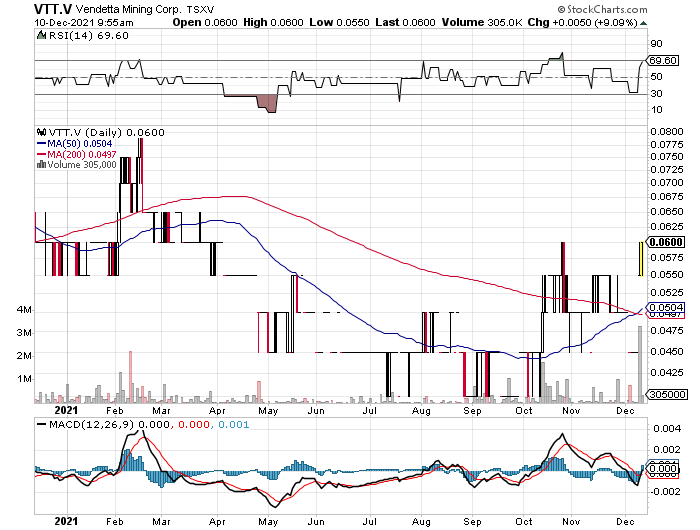The image size is (700, 530).
Task: Click the bold last price tag 0.0600
Action: point(666,242)
